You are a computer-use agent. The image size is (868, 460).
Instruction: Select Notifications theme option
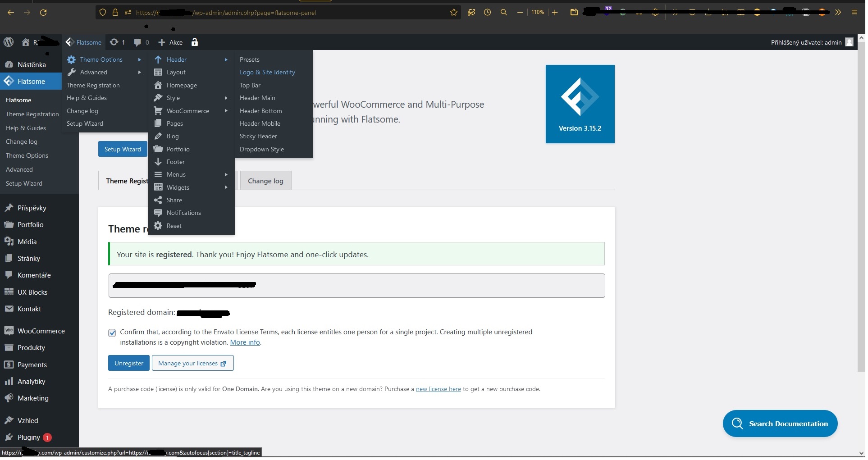tap(191, 213)
